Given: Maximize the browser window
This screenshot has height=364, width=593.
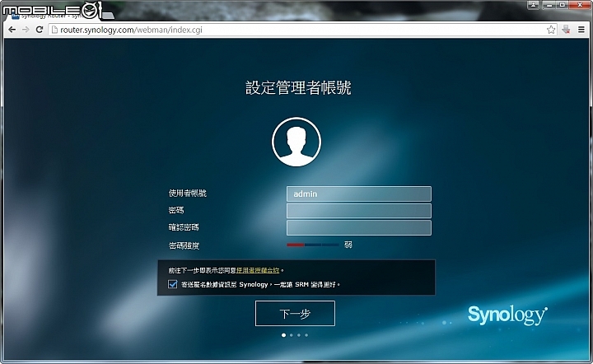Looking at the screenshot, I should coord(563,5).
